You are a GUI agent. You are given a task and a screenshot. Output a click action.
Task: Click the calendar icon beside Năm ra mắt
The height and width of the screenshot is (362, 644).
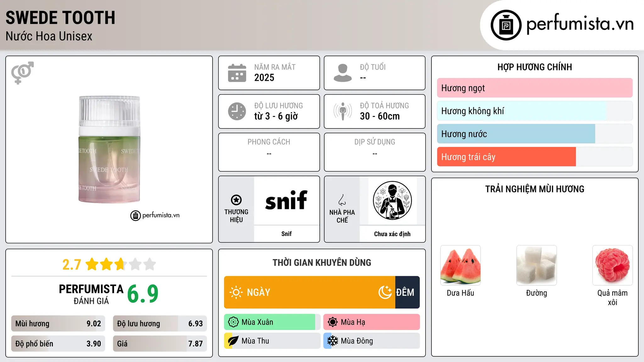[x=237, y=73]
